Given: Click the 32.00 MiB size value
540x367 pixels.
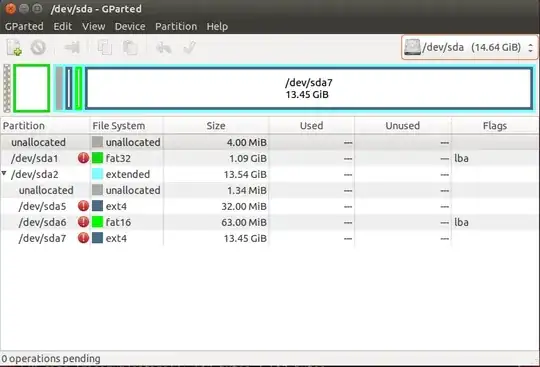Looking at the screenshot, I should tap(244, 206).
